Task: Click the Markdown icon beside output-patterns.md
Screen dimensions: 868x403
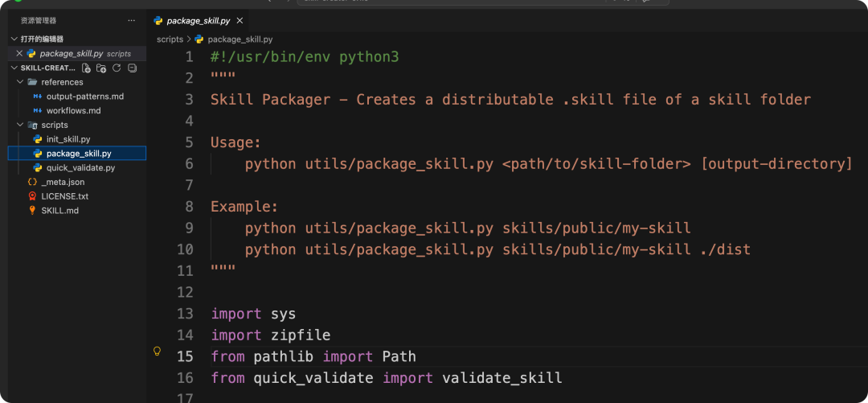Action: click(38, 97)
